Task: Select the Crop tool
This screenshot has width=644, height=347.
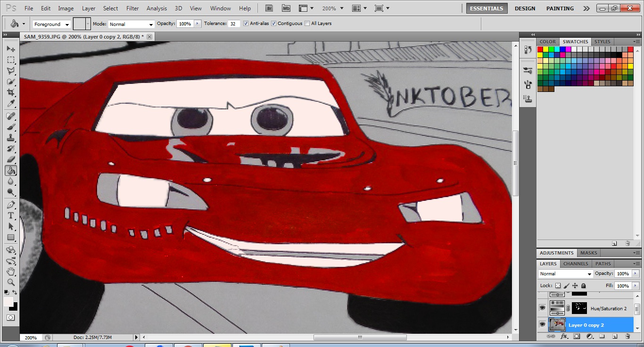Action: click(x=10, y=92)
